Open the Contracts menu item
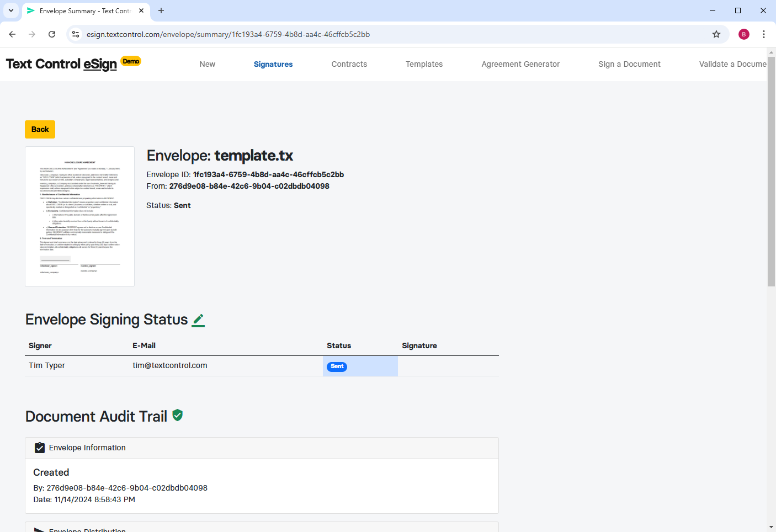Image resolution: width=776 pixels, height=532 pixels. (x=349, y=64)
